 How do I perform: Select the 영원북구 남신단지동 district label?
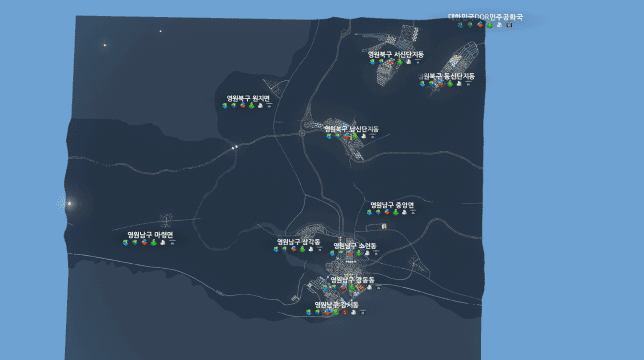[x=351, y=129]
